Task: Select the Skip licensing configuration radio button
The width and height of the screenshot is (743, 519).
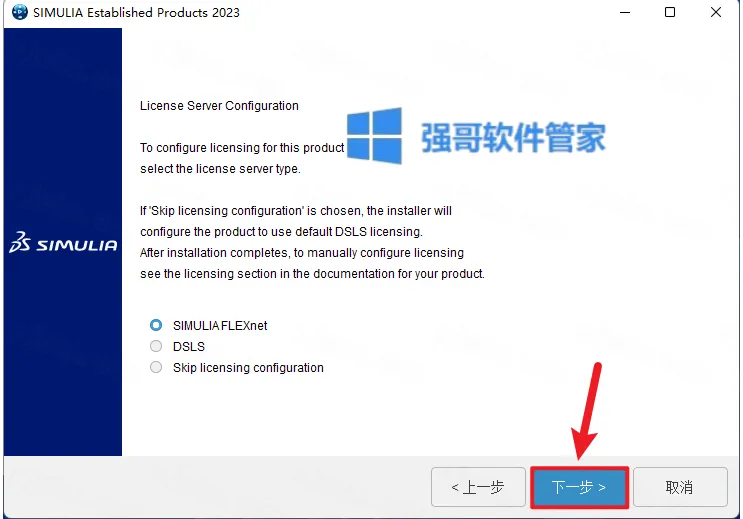Action: coord(156,367)
